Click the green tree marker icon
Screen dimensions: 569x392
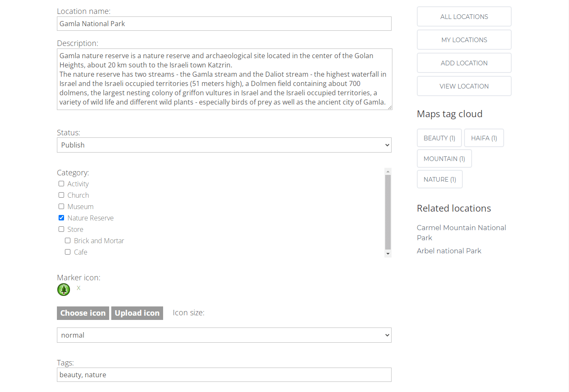(x=64, y=290)
